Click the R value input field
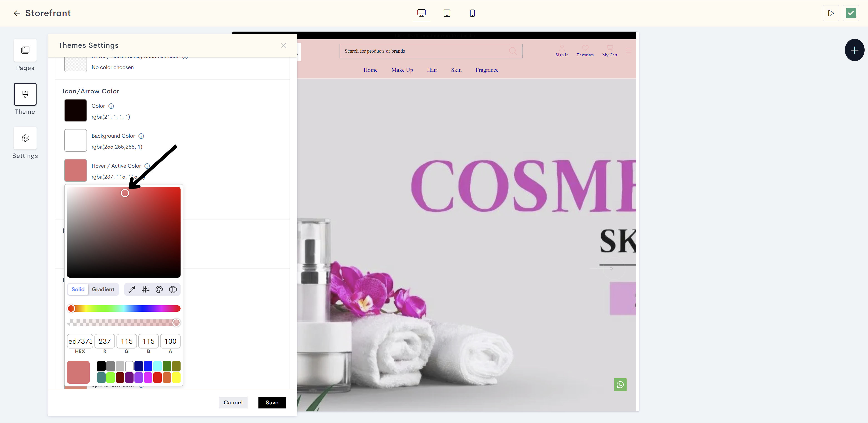The image size is (868, 423). (x=104, y=341)
